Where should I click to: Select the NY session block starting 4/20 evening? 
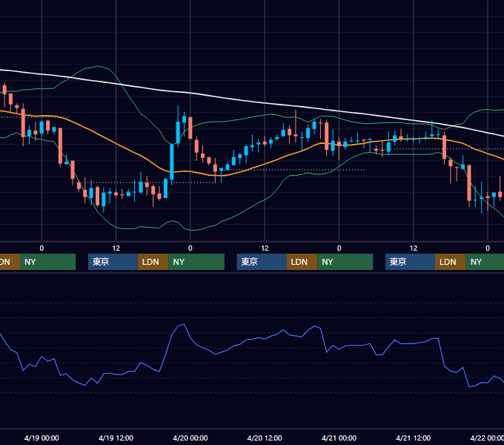click(345, 262)
